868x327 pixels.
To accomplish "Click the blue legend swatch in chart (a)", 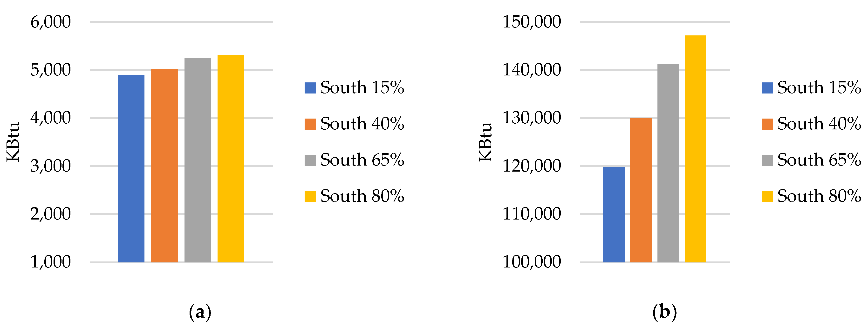I will [310, 88].
